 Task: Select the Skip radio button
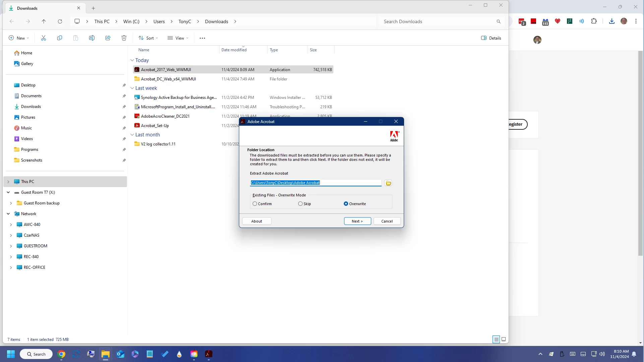(x=301, y=204)
